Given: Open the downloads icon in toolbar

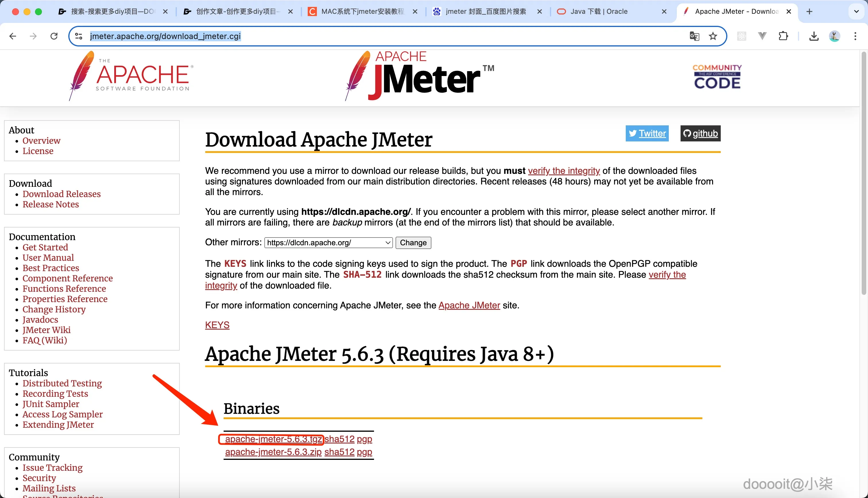Looking at the screenshot, I should 813,36.
